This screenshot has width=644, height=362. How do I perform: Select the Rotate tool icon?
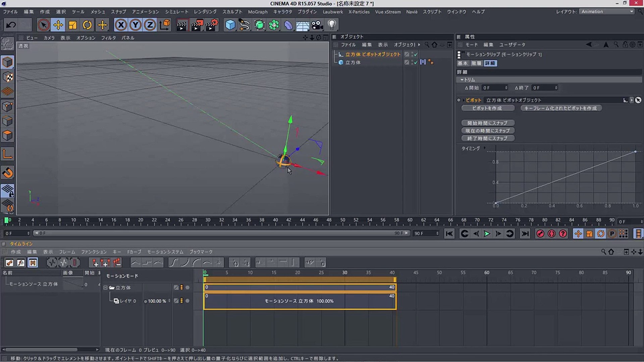coord(87,25)
